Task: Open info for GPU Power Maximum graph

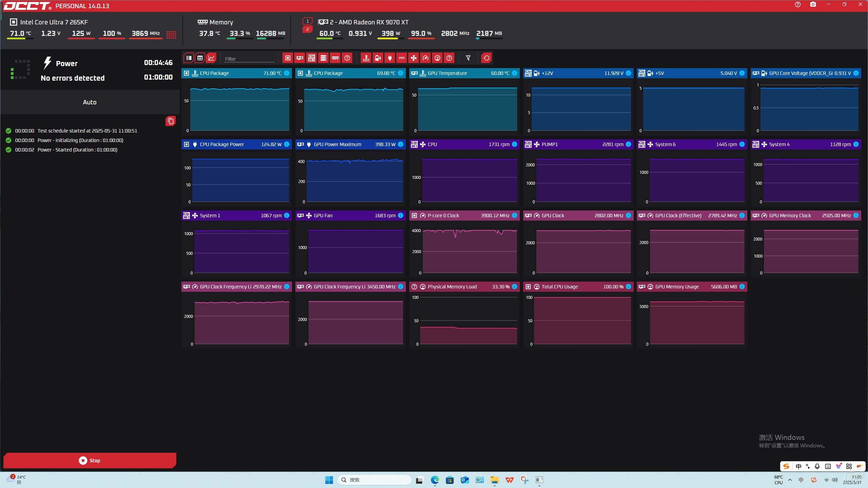Action: 401,144
